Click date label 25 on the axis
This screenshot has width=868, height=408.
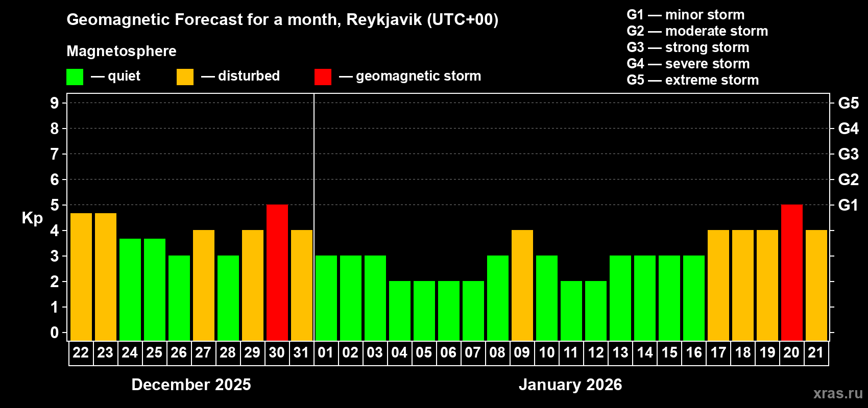click(154, 353)
